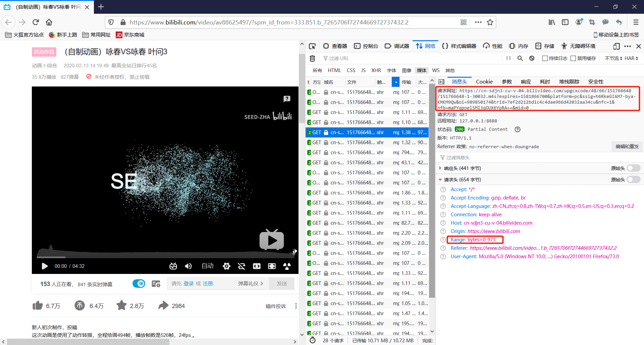Filter requests by XHR type

pos(376,70)
